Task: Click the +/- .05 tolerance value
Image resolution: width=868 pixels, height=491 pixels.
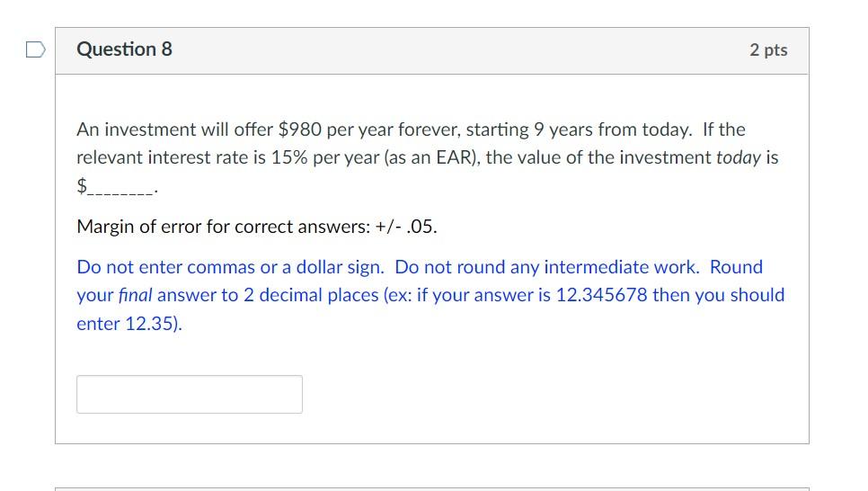Action: (x=406, y=227)
